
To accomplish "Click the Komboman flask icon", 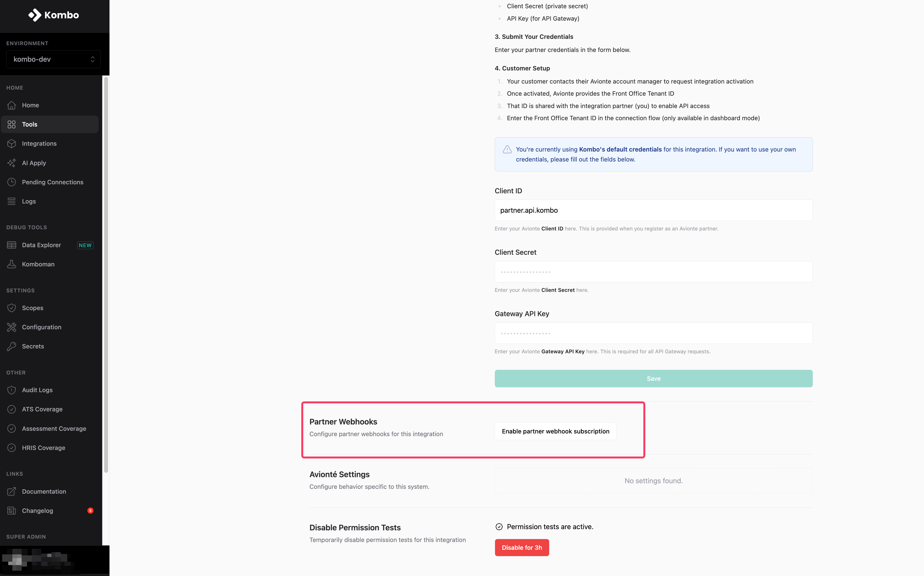I will click(x=12, y=264).
